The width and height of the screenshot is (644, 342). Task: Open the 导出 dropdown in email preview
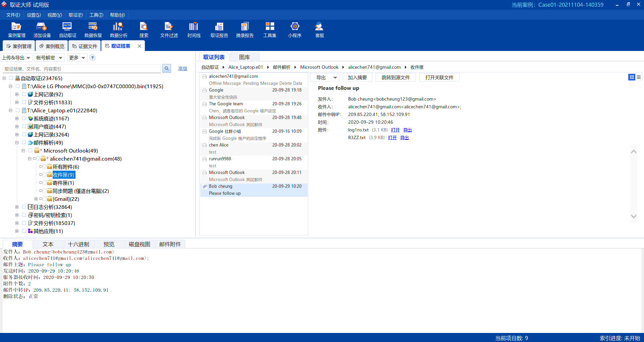pos(325,77)
